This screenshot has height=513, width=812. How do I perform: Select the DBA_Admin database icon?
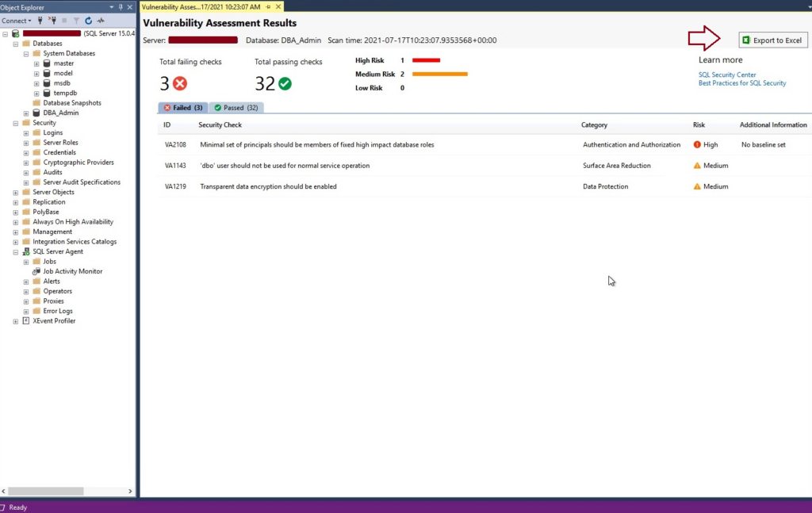point(36,113)
